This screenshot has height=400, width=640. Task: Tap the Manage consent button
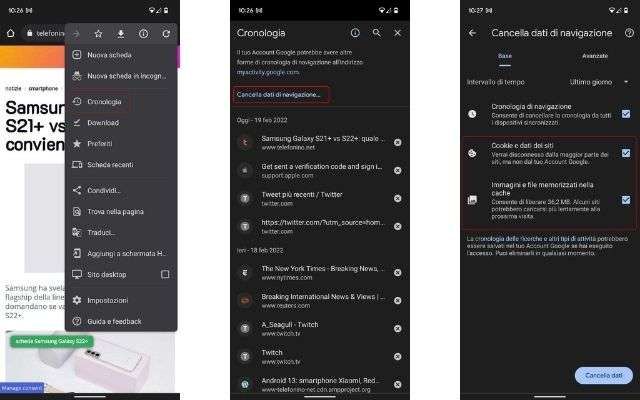[22, 388]
